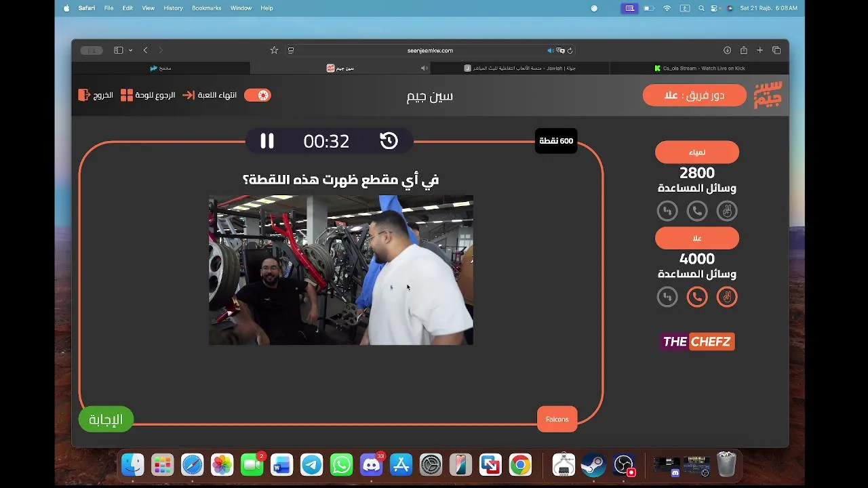
Task: Toggle the Safari sidebar
Action: pos(118,50)
